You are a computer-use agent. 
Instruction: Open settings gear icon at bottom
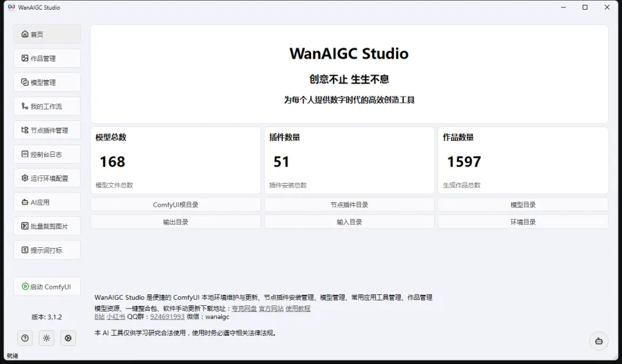click(68, 338)
